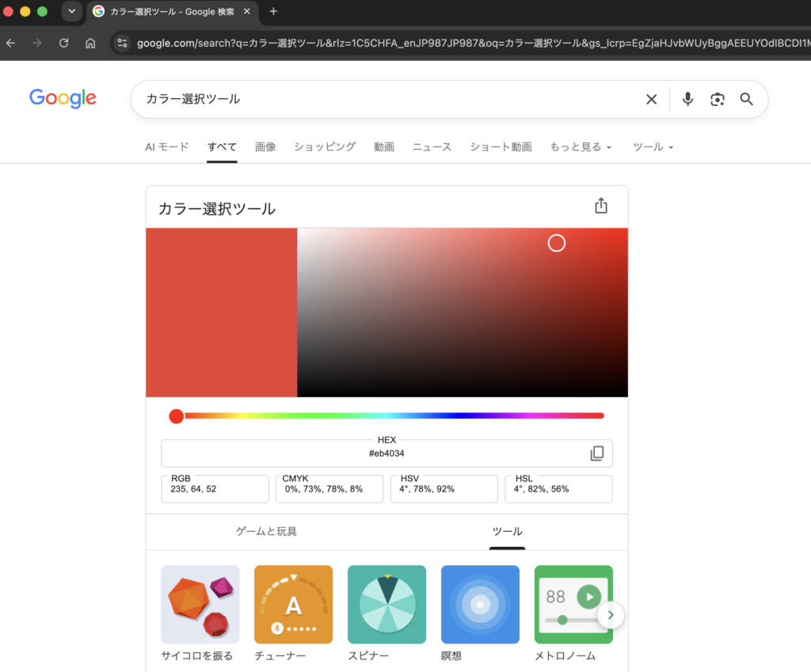Image resolution: width=811 pixels, height=672 pixels.
Task: Click the magnifying glass search icon
Action: (746, 99)
